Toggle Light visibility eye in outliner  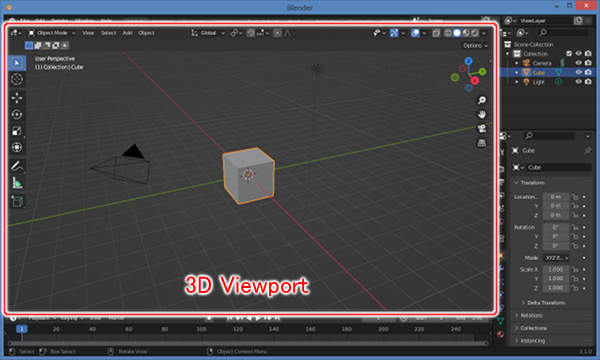[579, 81]
